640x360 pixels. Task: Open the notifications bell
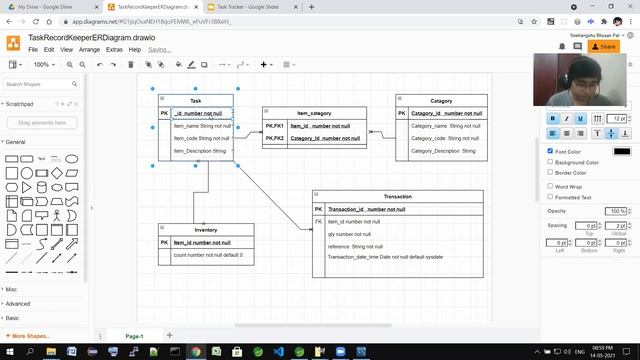562,47
